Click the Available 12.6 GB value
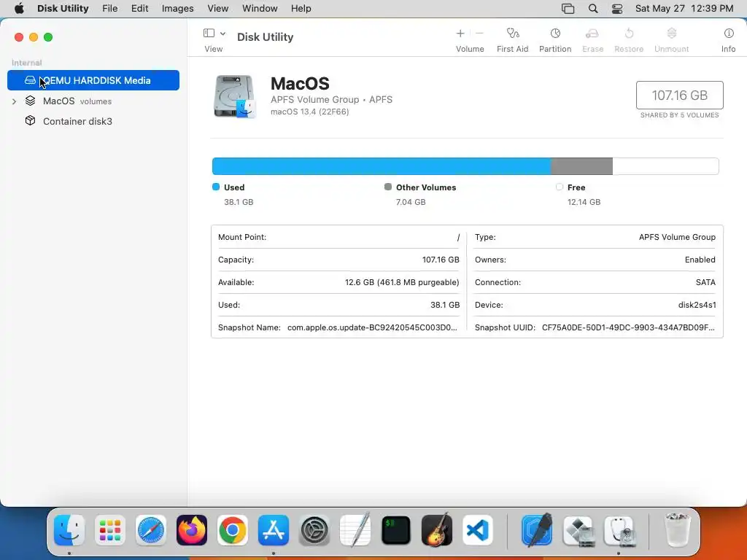Viewport: 747px width, 560px height. tap(402, 282)
